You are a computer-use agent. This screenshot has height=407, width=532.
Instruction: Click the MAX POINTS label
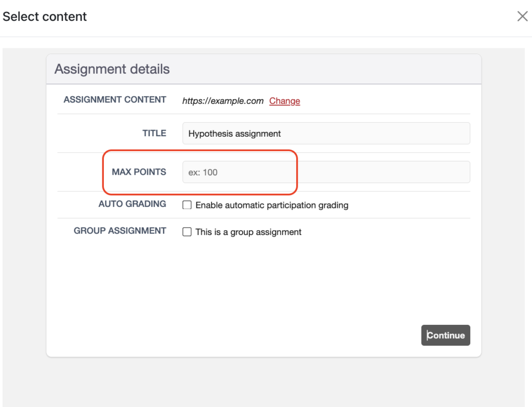(x=139, y=172)
